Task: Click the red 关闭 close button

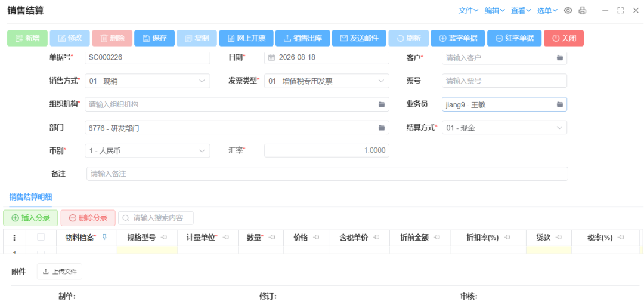Action: coord(563,38)
